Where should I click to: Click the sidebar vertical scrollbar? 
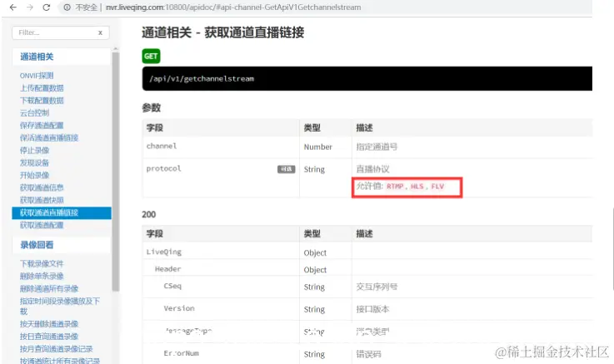(x=115, y=172)
